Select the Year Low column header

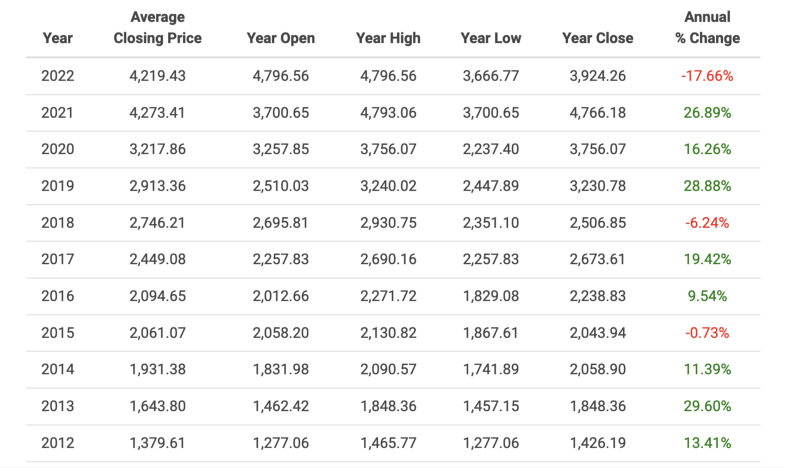click(x=489, y=39)
